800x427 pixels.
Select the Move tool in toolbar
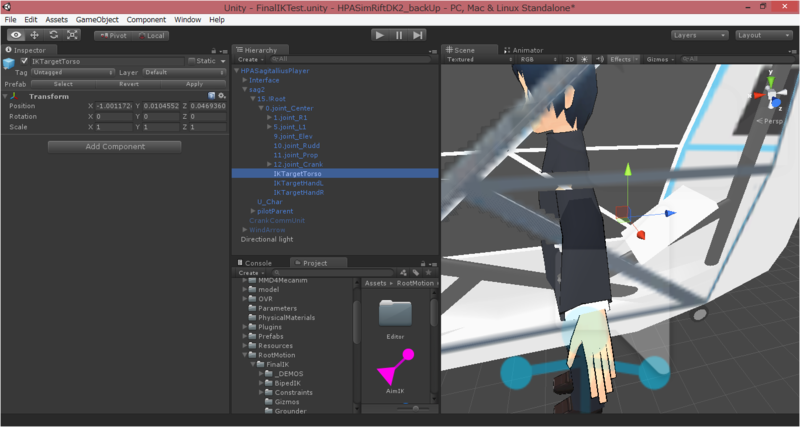(x=35, y=35)
